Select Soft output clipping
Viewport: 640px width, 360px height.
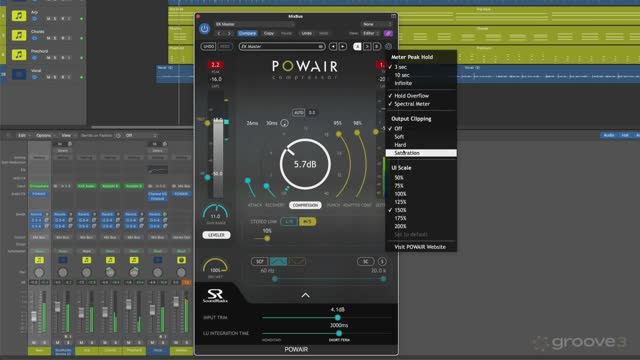coord(399,137)
